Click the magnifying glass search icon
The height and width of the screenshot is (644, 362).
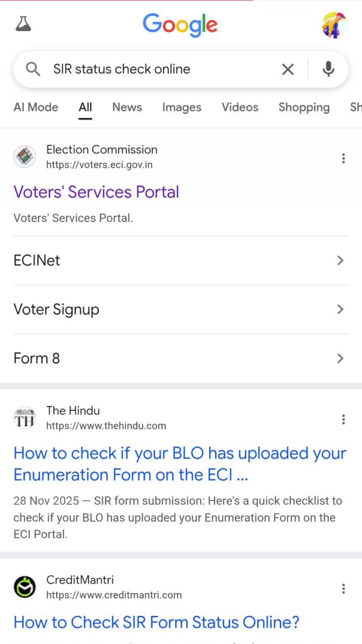point(33,69)
